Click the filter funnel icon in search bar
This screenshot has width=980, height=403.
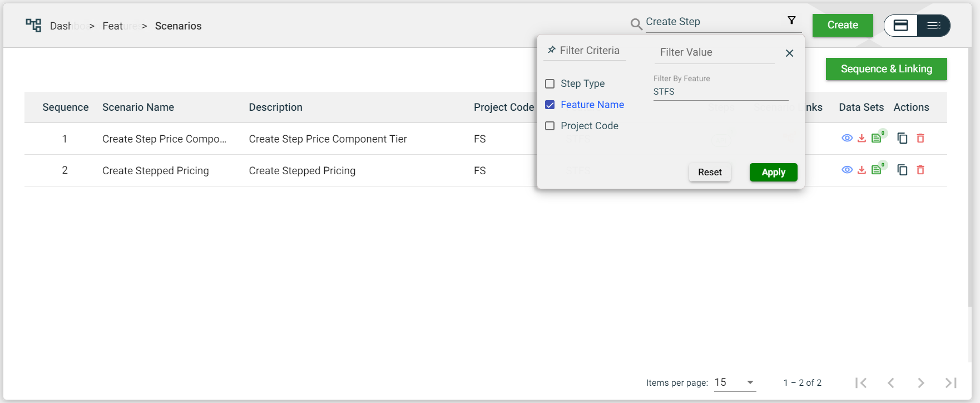[791, 21]
